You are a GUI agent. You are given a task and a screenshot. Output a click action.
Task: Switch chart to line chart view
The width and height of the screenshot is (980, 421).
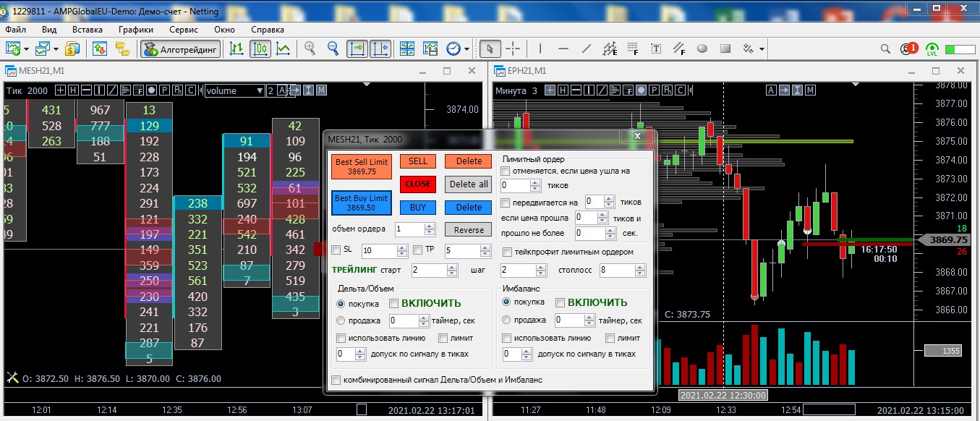[283, 49]
